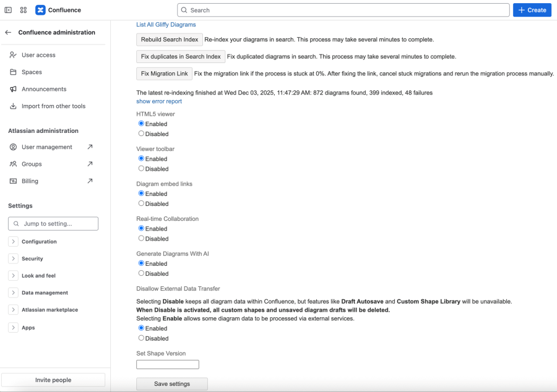
Task: Click the Import from other tools icon
Action: pos(13,106)
